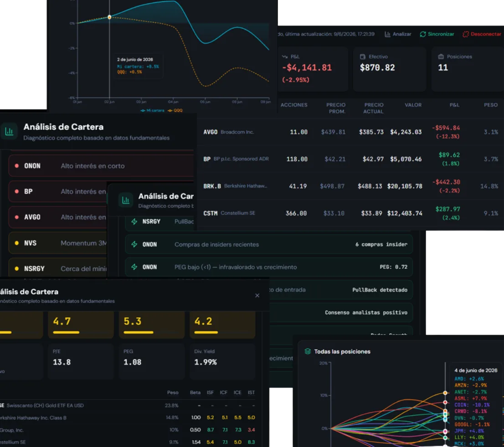Click the IST column header in the bottom table
The height and width of the screenshot is (447, 504).
point(251,392)
